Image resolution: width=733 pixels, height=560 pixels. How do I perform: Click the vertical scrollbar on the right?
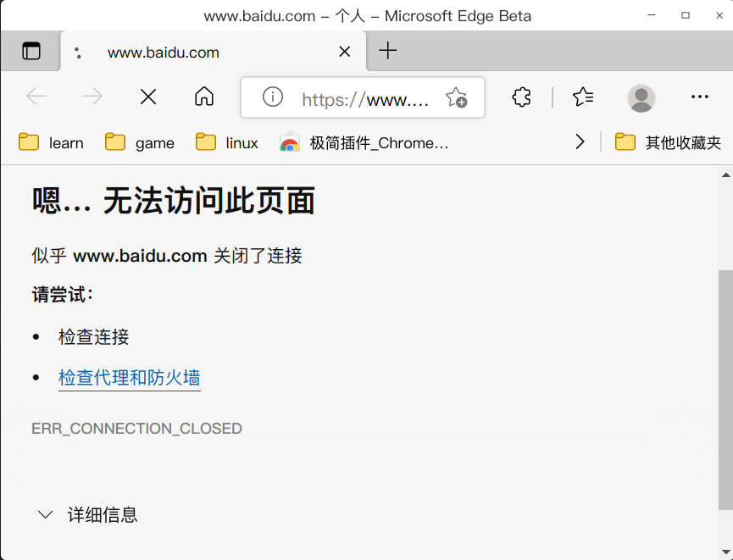tap(726, 356)
